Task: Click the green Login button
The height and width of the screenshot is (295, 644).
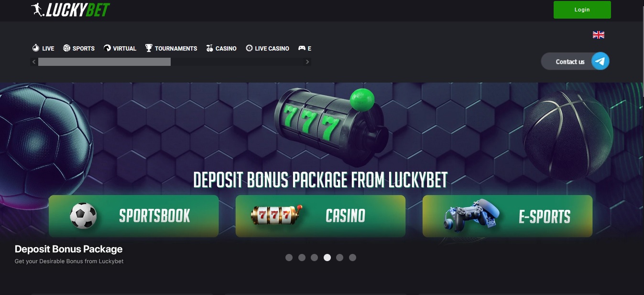Action: 582,10
